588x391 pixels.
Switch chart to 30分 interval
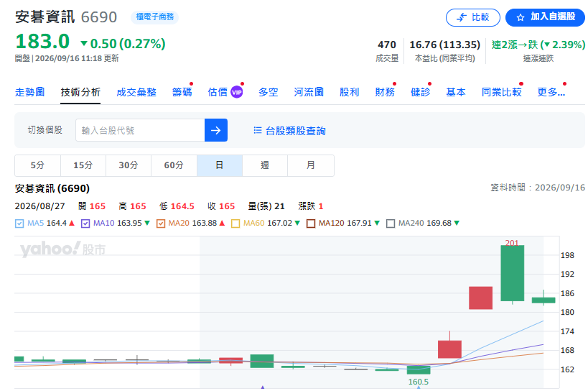pyautogui.click(x=129, y=165)
